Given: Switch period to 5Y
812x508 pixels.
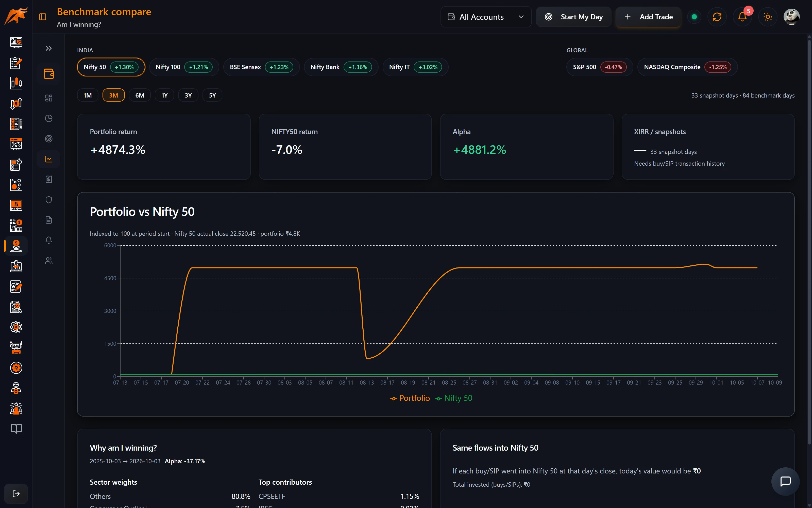Looking at the screenshot, I should click(x=212, y=96).
